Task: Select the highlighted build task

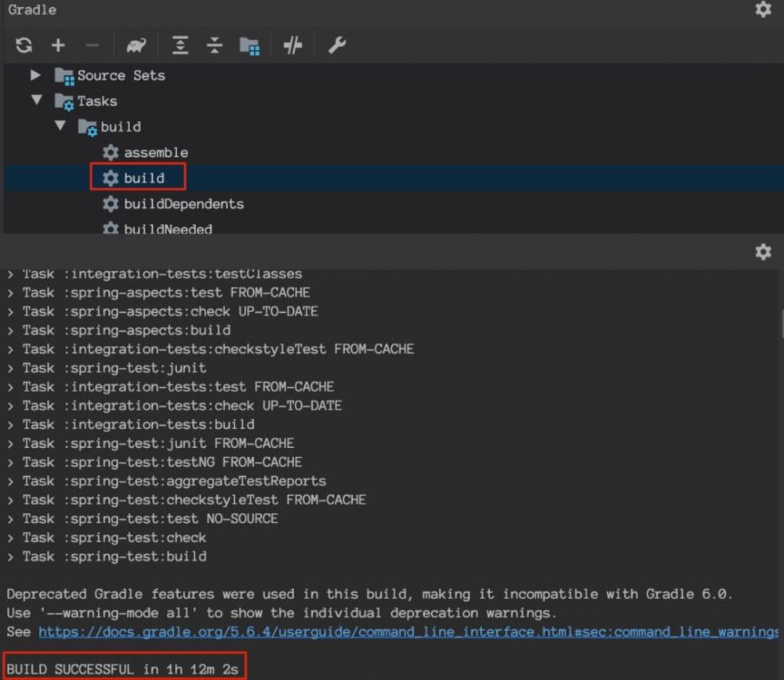Action: (x=143, y=178)
